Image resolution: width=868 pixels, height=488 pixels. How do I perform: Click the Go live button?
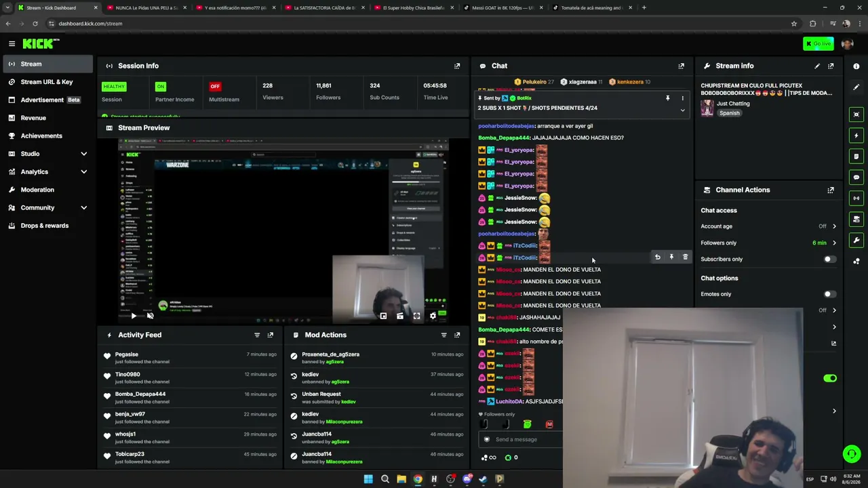coord(818,44)
